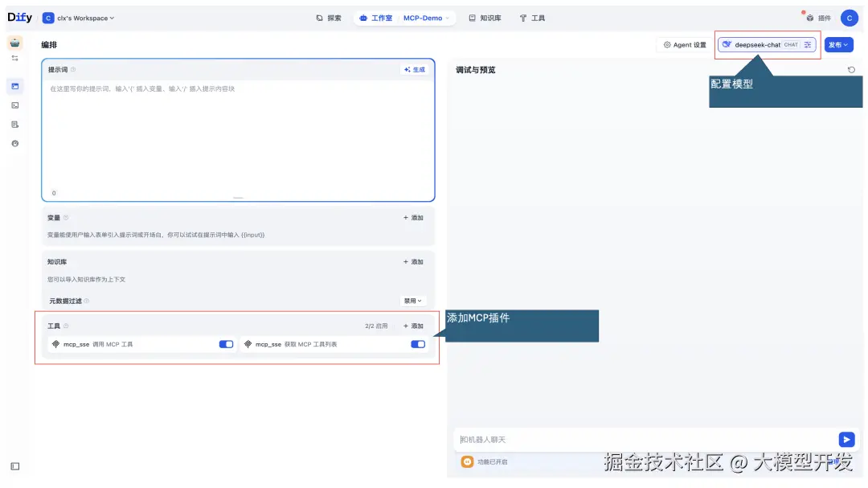Click the model parameter sliders icon beside deepseek-chat
868x488 pixels.
point(807,44)
